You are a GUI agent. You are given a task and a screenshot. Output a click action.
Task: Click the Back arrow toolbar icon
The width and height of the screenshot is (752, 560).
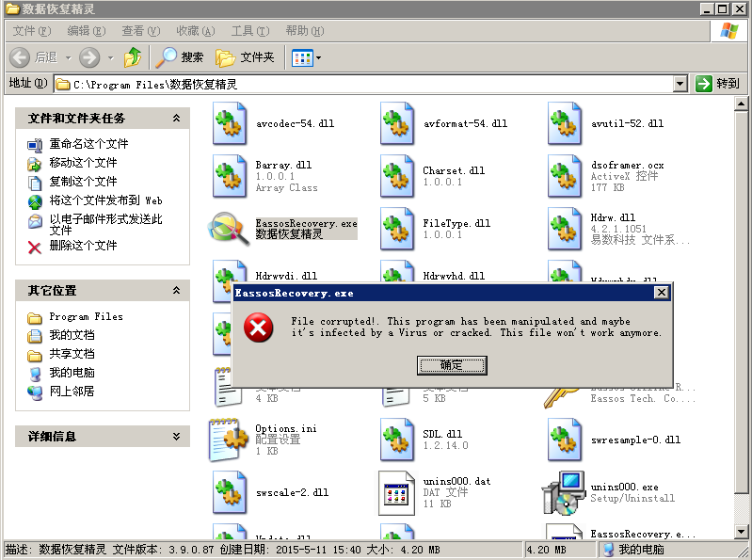pyautogui.click(x=20, y=57)
